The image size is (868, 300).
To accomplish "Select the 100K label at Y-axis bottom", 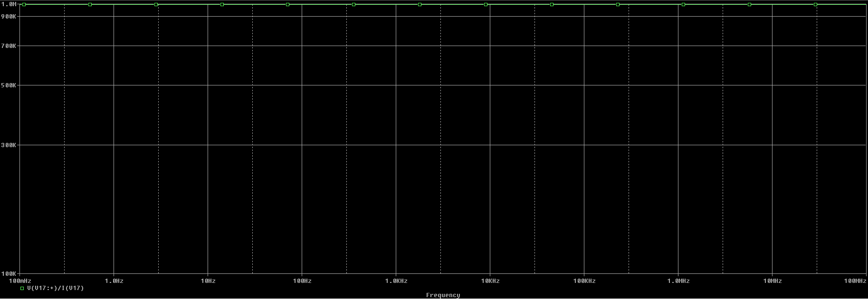I will coord(9,274).
